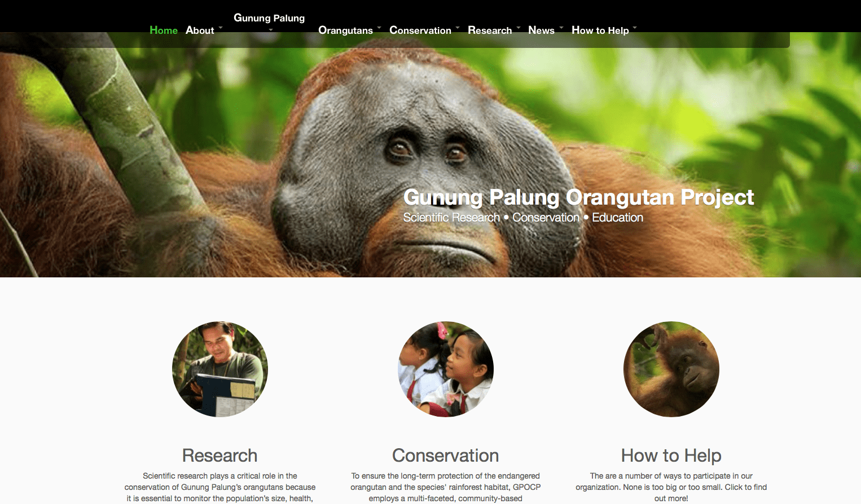The image size is (861, 504).
Task: Open the About menu item
Action: coord(200,30)
